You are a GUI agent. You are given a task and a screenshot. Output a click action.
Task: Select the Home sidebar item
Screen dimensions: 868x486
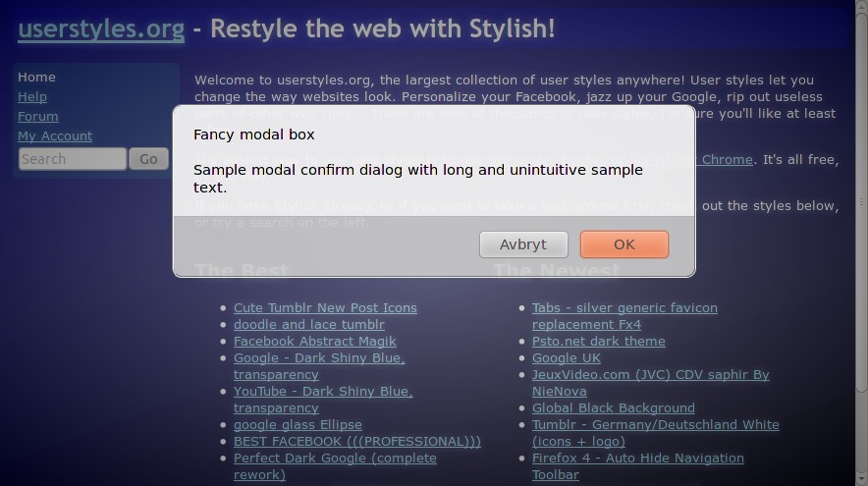tap(36, 77)
